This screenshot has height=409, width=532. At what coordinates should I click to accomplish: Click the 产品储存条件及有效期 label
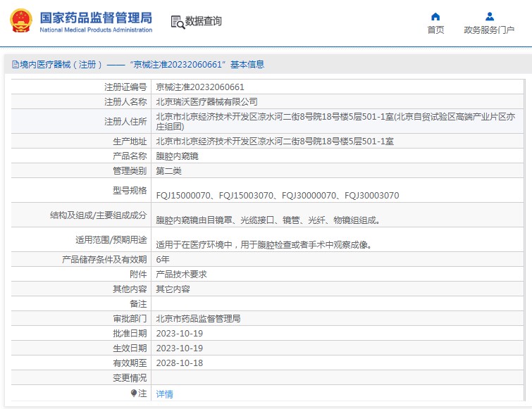[104, 259]
